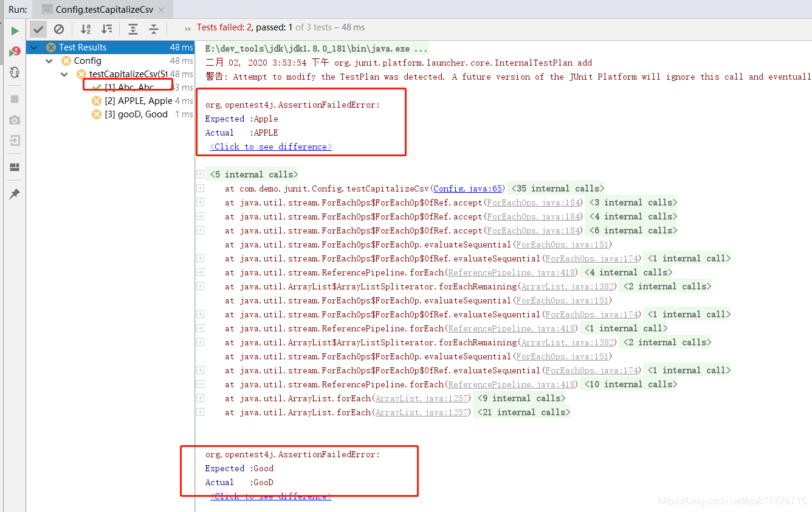The image size is (812, 512).
Task: Open the Restore Layout icon
Action: pyautogui.click(x=15, y=167)
